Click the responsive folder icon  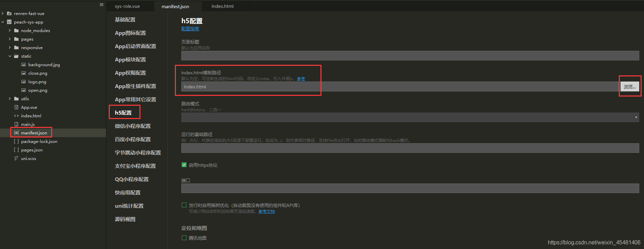coord(16,48)
